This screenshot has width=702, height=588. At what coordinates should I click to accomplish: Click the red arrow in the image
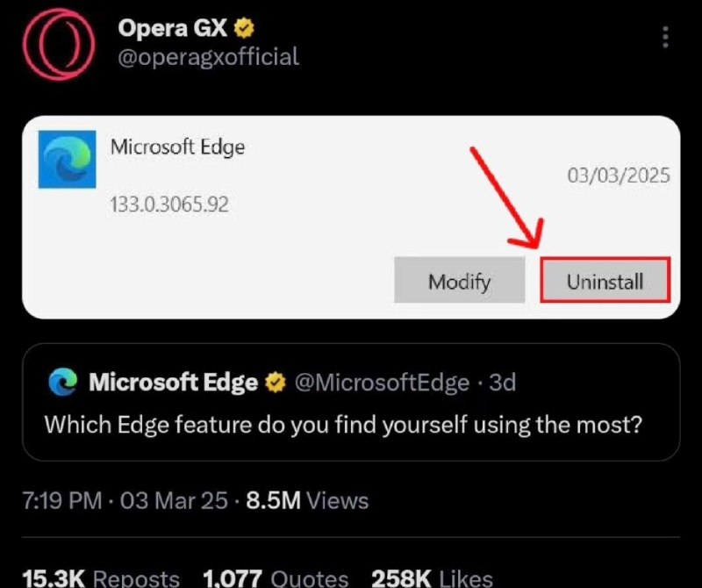click(x=508, y=197)
